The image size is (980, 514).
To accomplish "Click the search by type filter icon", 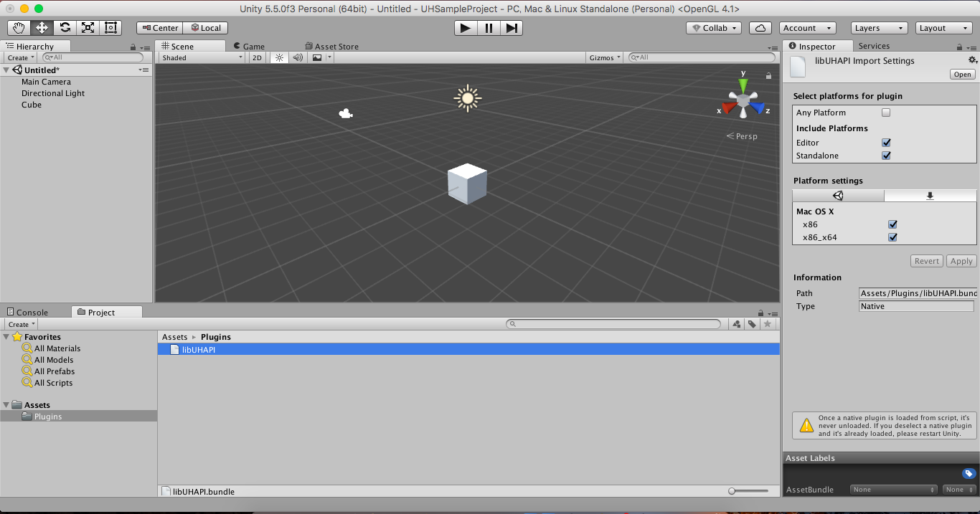I will pos(737,324).
